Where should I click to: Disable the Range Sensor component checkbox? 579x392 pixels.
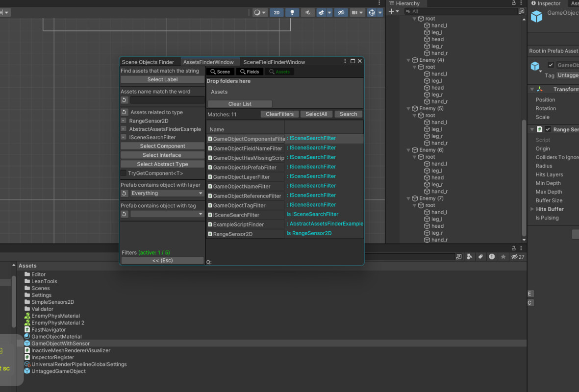point(548,130)
